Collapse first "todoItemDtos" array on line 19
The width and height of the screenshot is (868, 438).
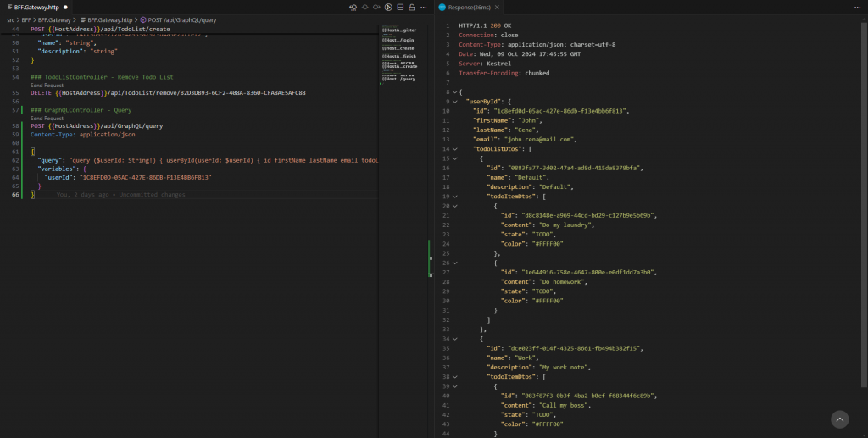[454, 197]
